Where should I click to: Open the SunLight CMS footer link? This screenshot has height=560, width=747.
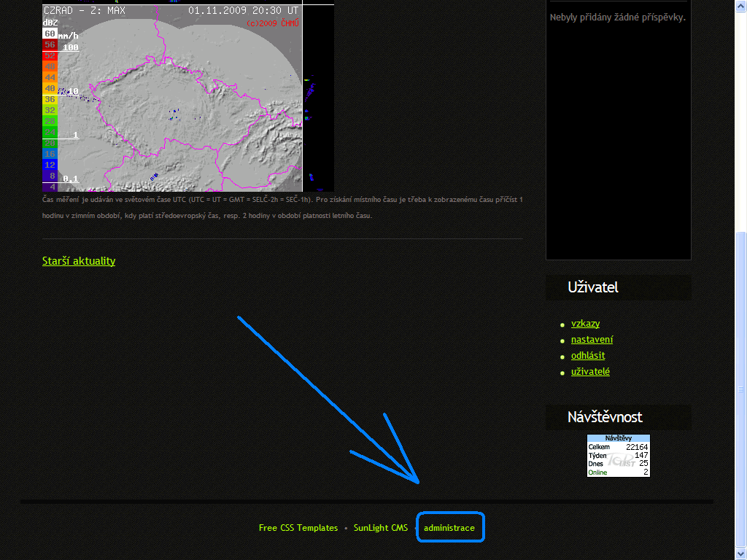380,528
